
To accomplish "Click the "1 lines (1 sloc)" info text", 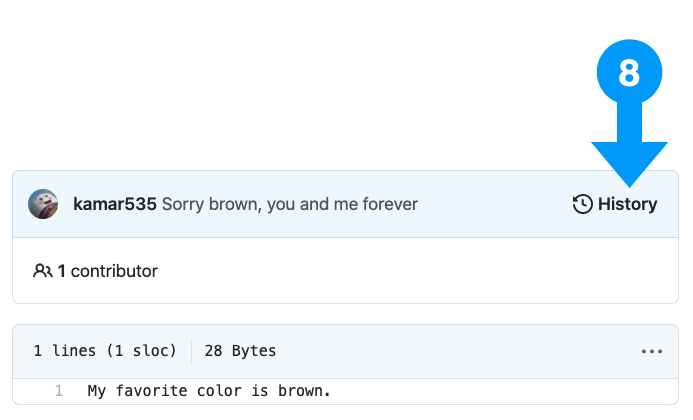I will (105, 351).
